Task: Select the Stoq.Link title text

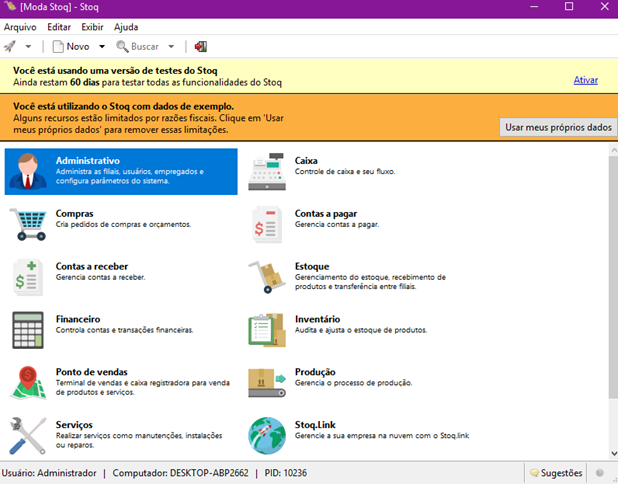Action: (x=315, y=425)
